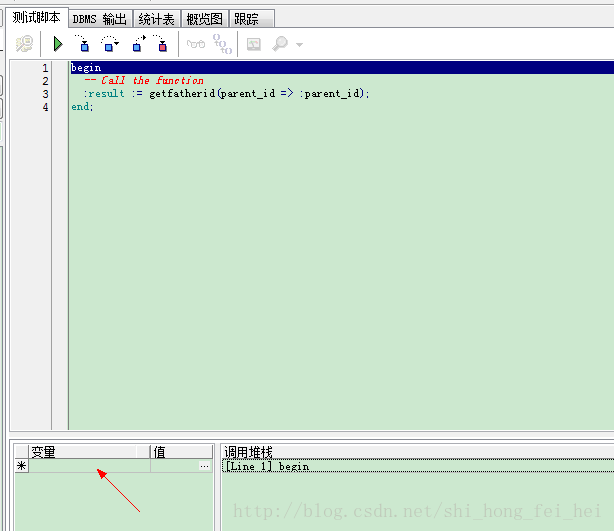Select the 跟踪 tab
The image size is (614, 531).
click(x=246, y=19)
